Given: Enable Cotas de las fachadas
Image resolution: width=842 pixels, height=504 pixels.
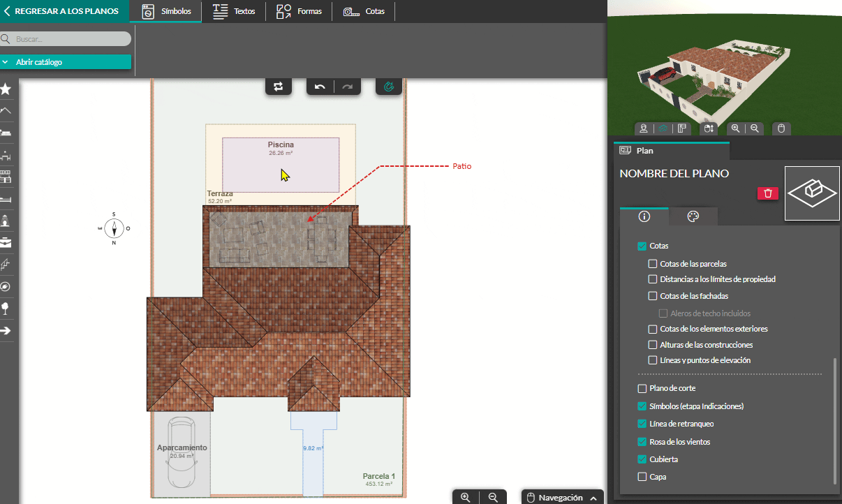Looking at the screenshot, I should (653, 296).
